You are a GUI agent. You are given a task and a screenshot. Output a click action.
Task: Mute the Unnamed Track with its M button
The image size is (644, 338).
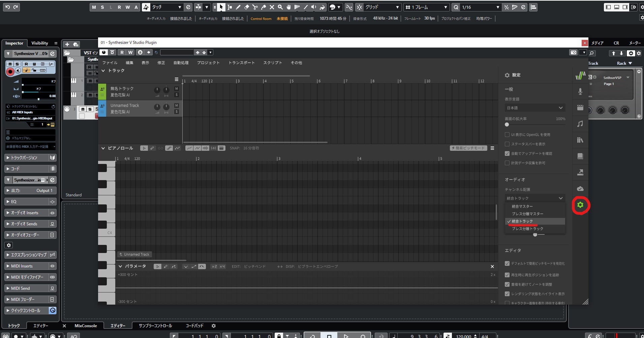pyautogui.click(x=176, y=105)
